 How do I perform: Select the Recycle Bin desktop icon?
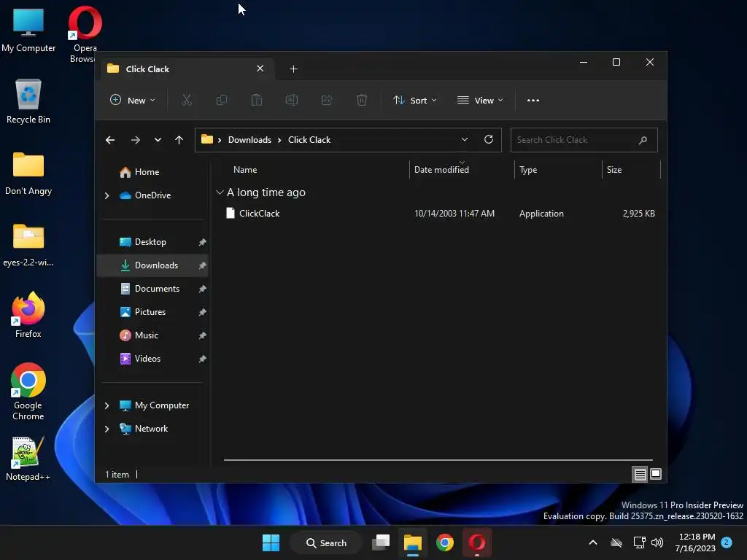(28, 101)
